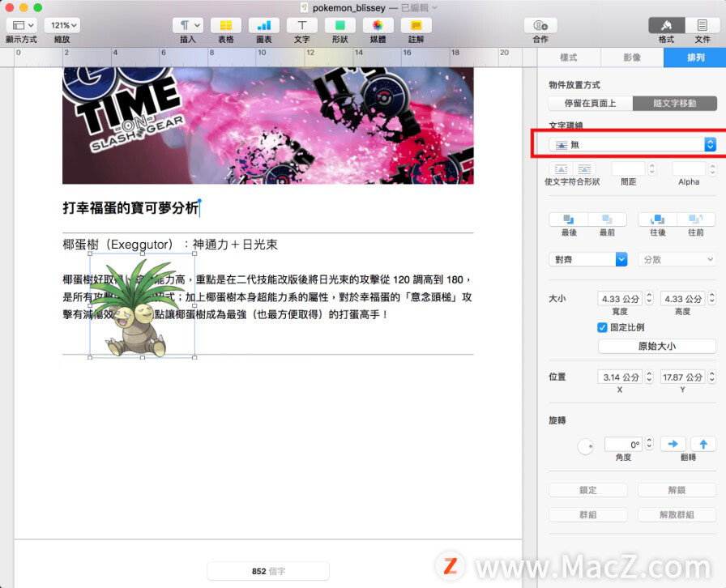Click the text 椰蛋樹（Exeggutor）：神通力＋日光束

tap(170, 245)
